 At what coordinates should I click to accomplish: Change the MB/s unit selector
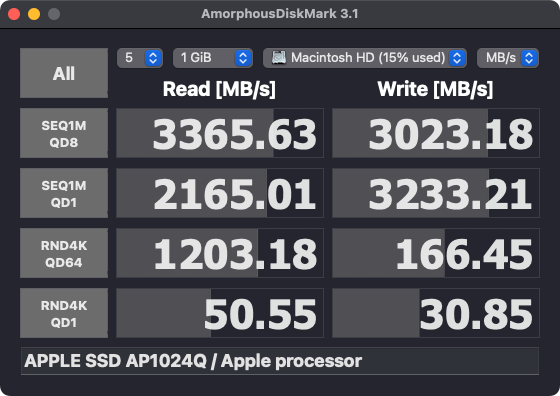[x=508, y=58]
